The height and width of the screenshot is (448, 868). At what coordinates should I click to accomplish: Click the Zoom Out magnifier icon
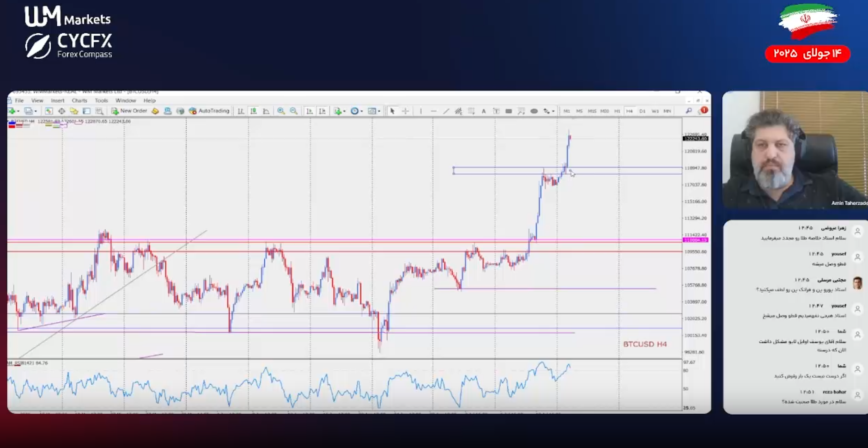(294, 111)
